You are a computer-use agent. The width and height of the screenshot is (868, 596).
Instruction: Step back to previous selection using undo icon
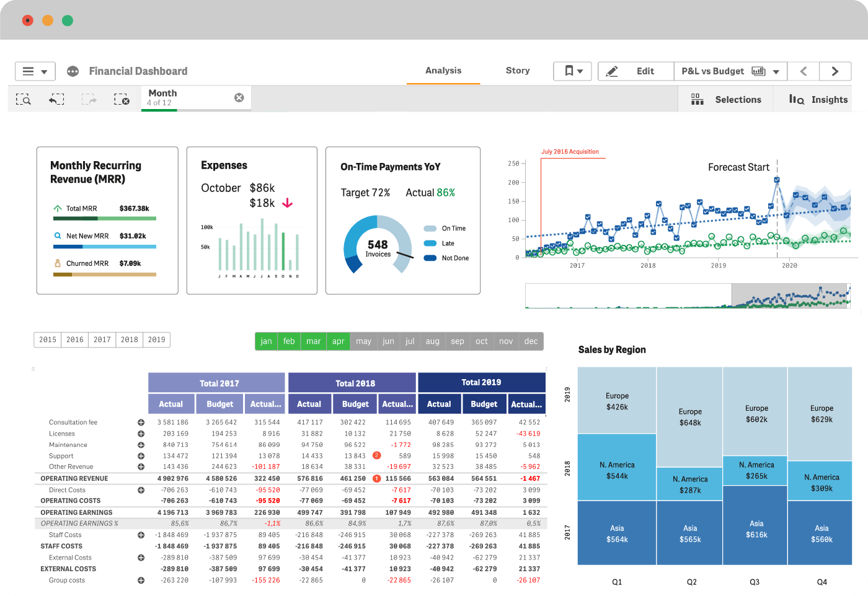(x=56, y=99)
